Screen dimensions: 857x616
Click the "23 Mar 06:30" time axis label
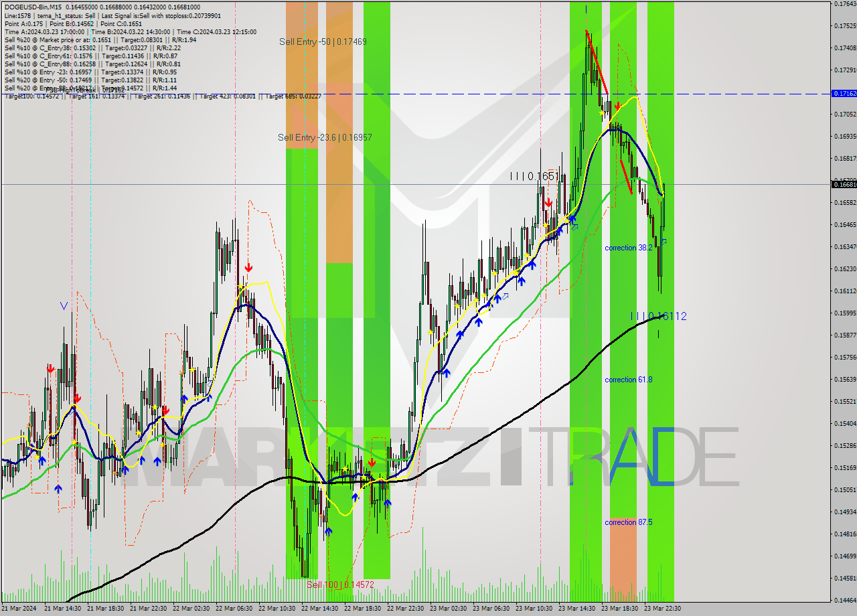491,609
